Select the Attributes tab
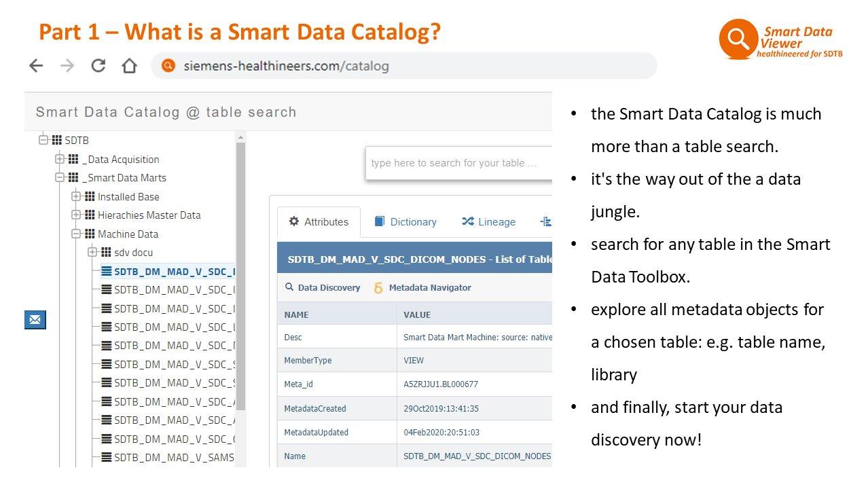 319,222
